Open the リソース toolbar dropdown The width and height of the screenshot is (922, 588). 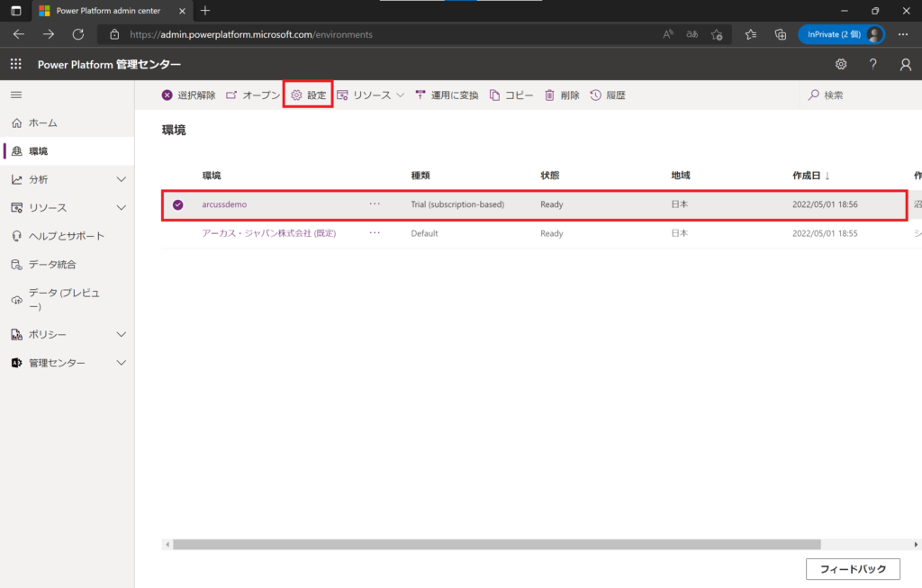point(370,95)
